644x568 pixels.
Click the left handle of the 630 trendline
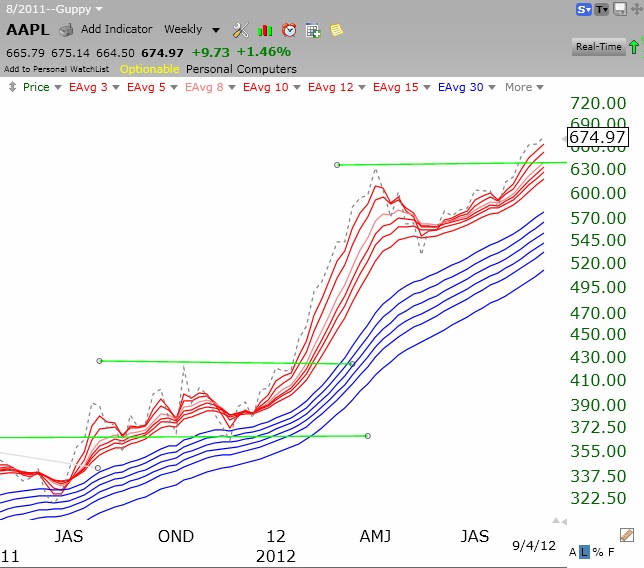(x=337, y=165)
